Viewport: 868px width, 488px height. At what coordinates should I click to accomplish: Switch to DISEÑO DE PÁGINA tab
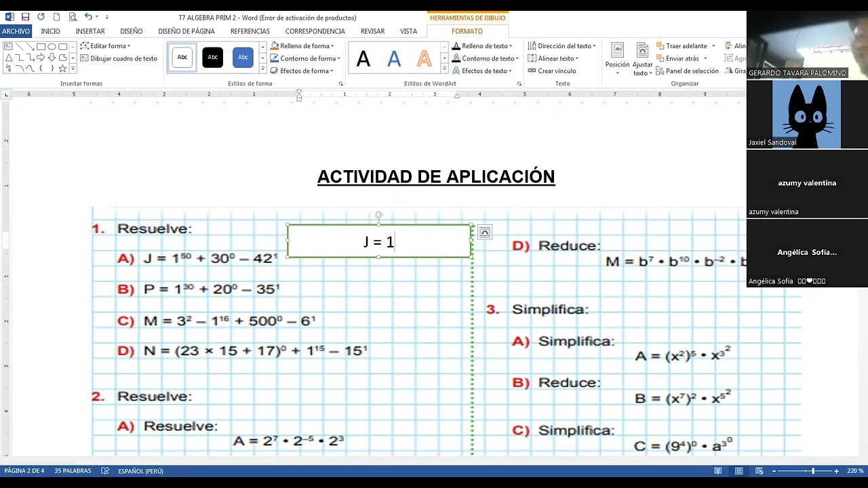click(186, 31)
